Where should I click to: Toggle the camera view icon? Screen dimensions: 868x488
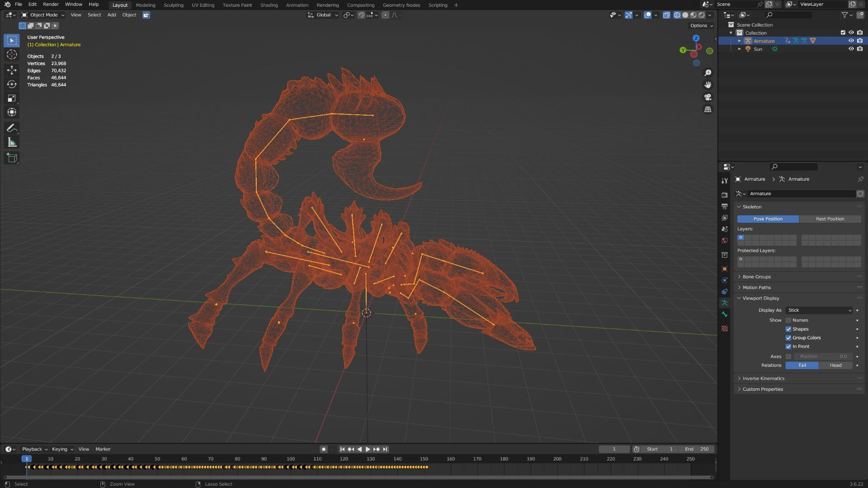point(708,97)
